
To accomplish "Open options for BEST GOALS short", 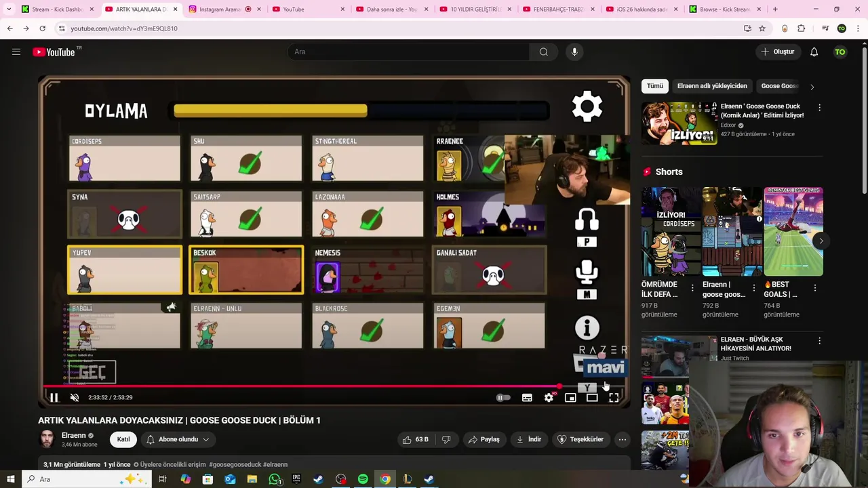I will (x=814, y=288).
